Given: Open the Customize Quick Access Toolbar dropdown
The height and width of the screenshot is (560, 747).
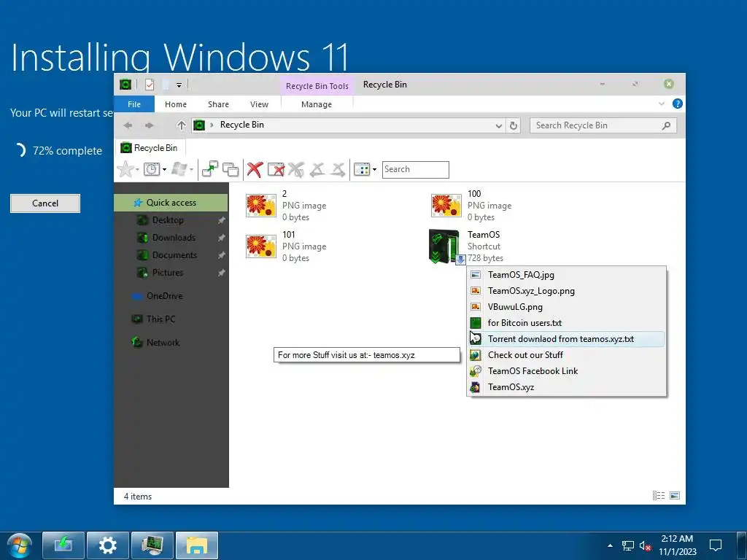Looking at the screenshot, I should [x=179, y=85].
